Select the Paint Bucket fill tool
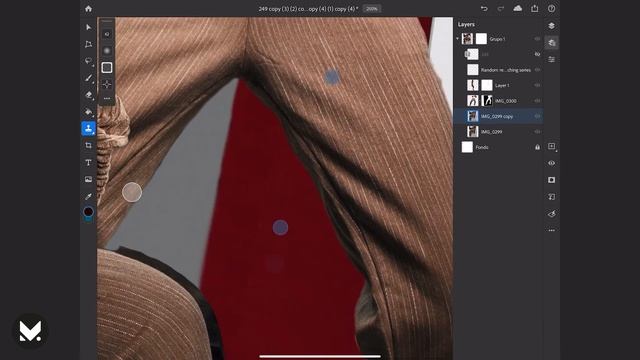Viewport: 640px width, 360px height. pyautogui.click(x=89, y=112)
